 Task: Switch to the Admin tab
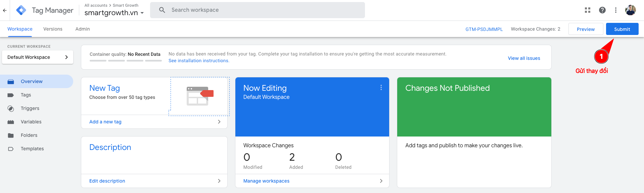(83, 29)
